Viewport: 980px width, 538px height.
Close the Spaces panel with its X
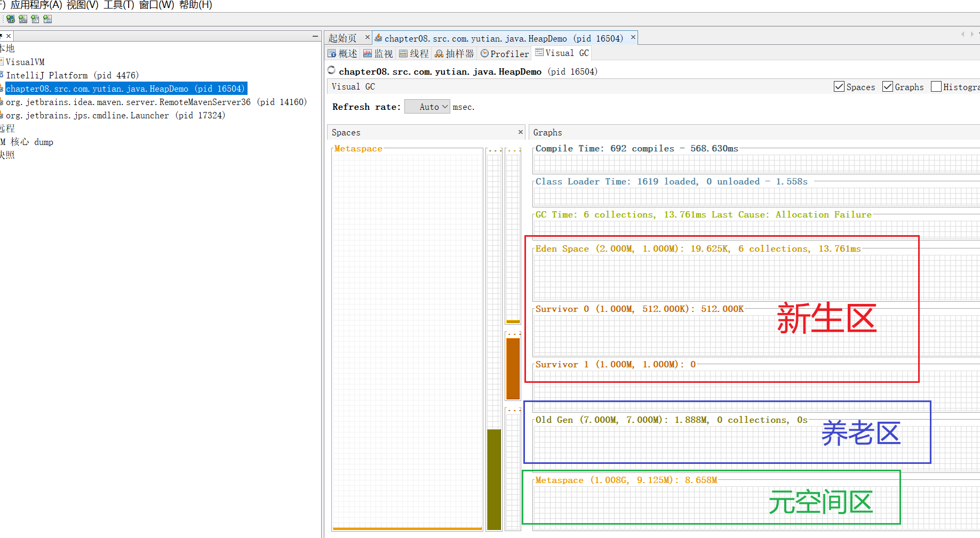(x=521, y=132)
